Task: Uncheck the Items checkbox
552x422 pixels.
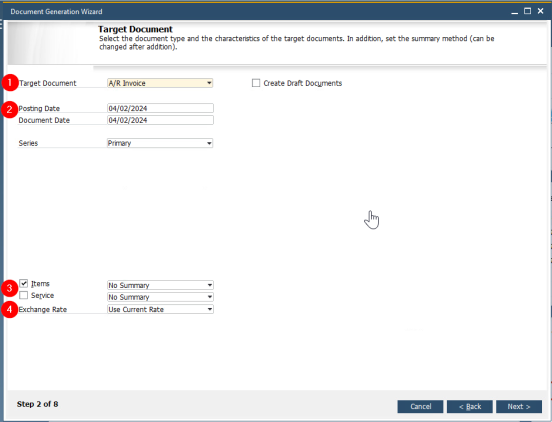Action: pyautogui.click(x=24, y=283)
